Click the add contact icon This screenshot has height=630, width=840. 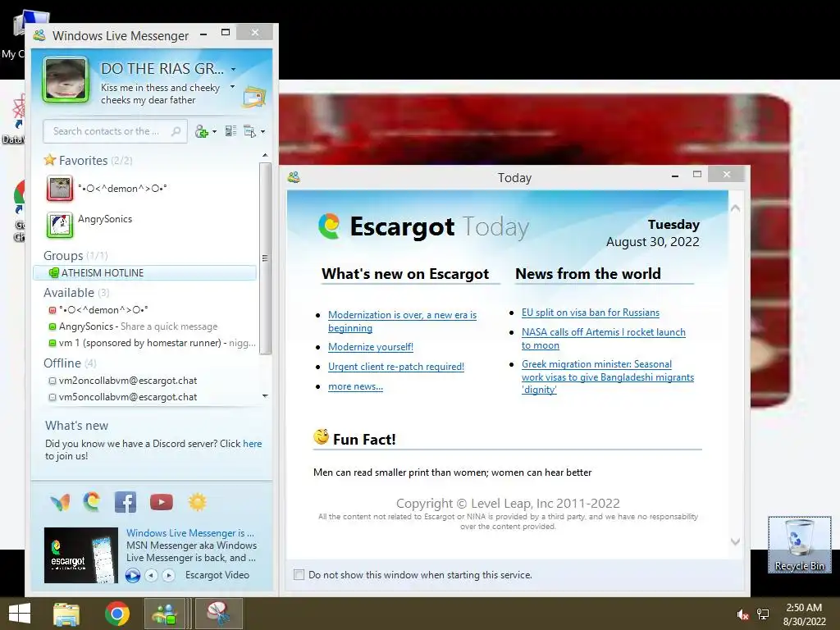(x=202, y=131)
